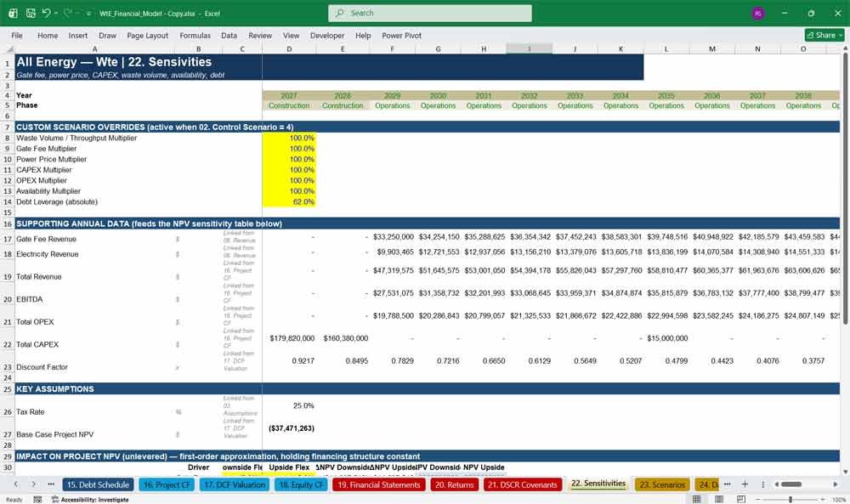This screenshot has height=504, width=850.
Task: Select column L header
Action: pyautogui.click(x=666, y=48)
